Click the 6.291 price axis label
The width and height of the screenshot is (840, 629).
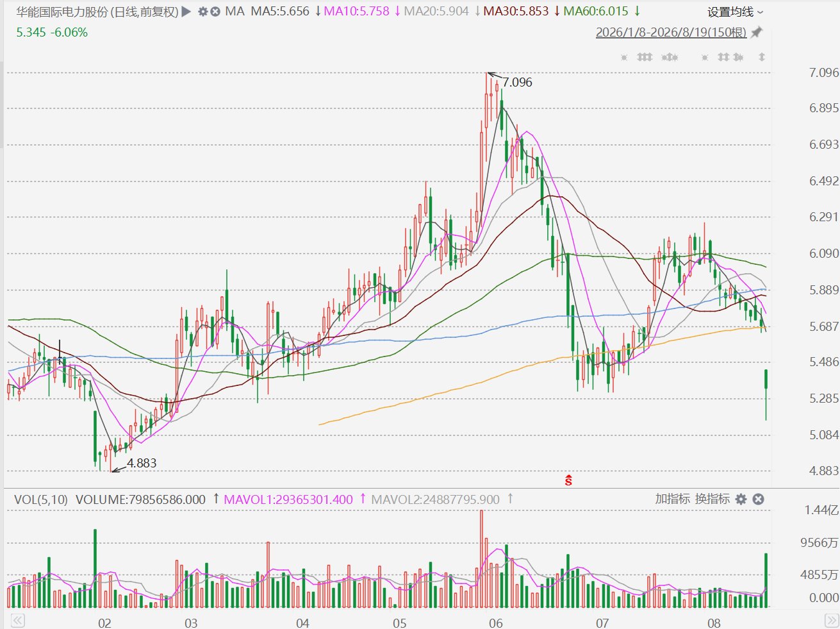coord(824,217)
